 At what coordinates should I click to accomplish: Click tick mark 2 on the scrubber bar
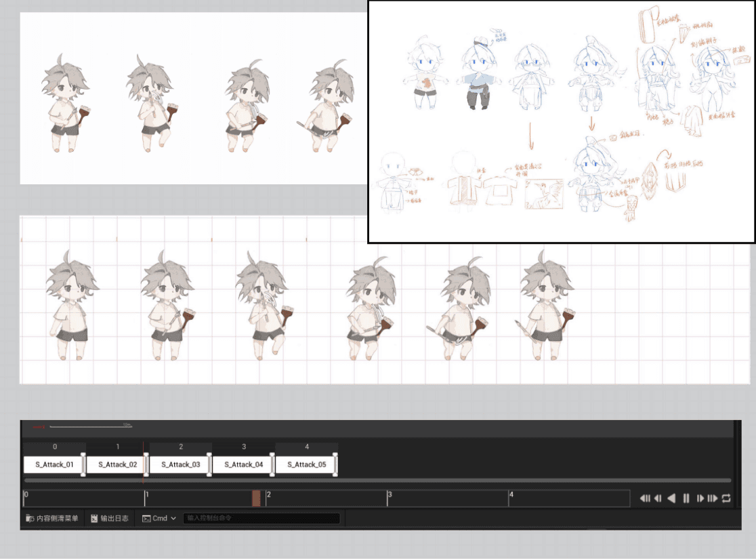pos(267,497)
